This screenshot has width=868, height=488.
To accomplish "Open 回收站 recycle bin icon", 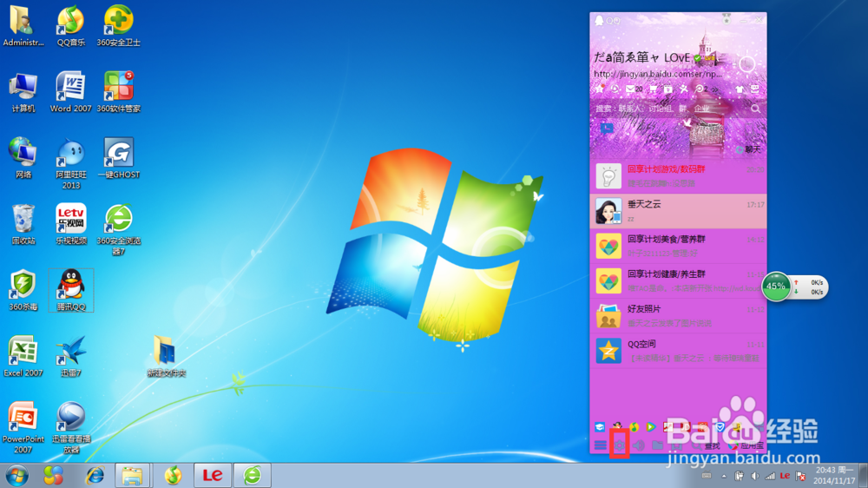I will pyautogui.click(x=23, y=224).
